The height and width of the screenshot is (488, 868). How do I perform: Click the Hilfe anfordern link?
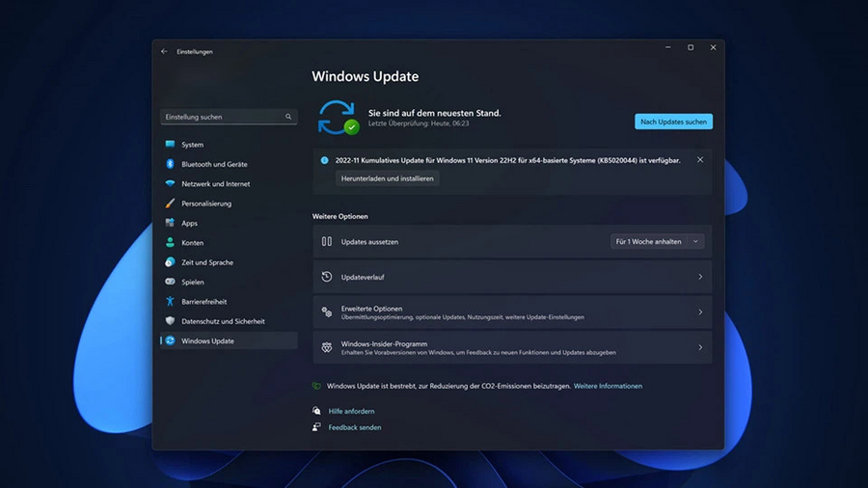pos(351,411)
